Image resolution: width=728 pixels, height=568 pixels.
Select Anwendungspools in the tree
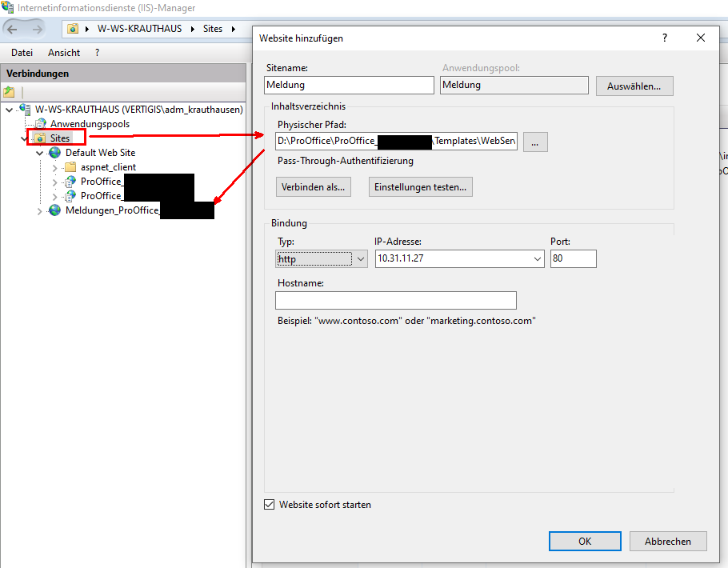90,124
